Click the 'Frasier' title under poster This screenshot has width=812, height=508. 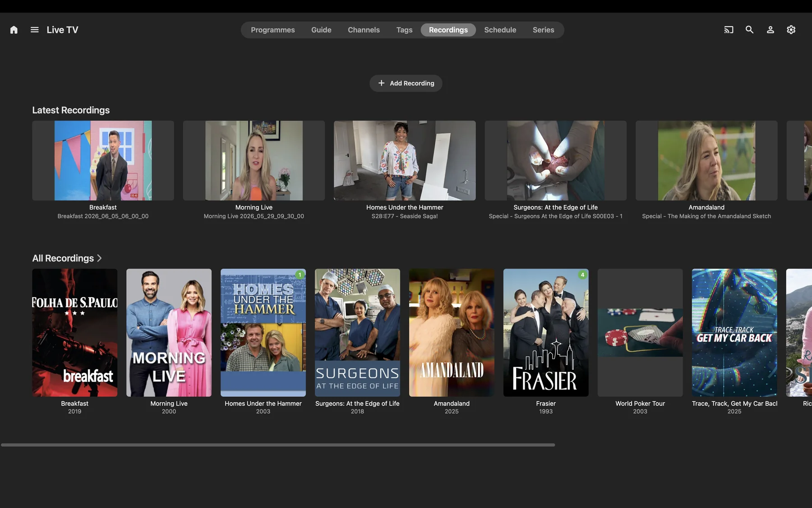[x=546, y=404]
